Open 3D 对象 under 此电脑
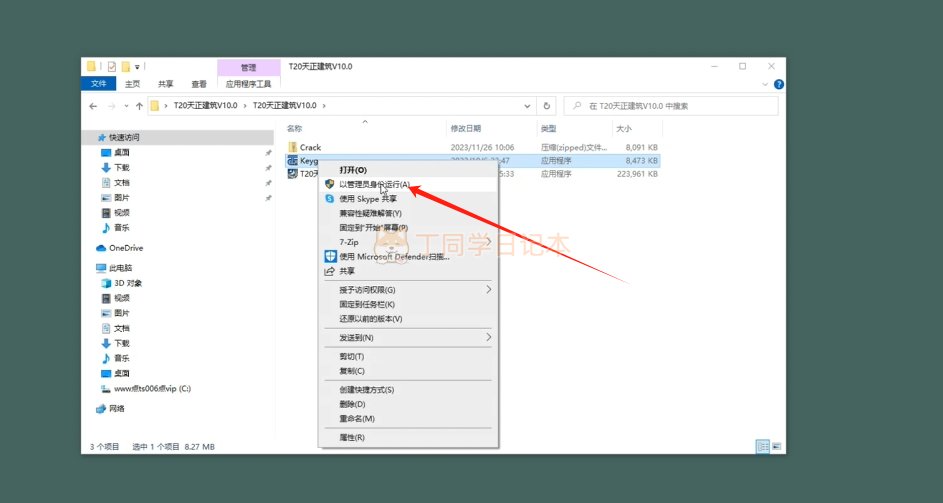Screen dimensions: 943x503 (128, 283)
